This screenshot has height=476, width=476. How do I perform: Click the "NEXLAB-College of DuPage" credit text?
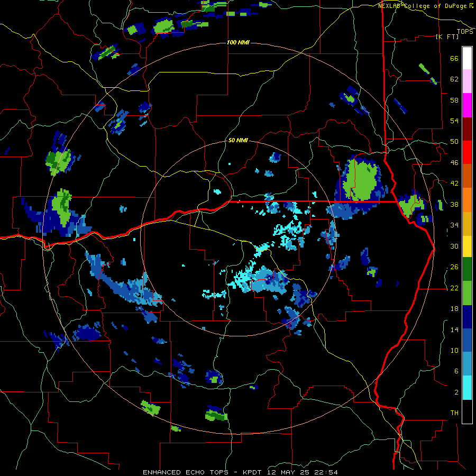pyautogui.click(x=422, y=6)
